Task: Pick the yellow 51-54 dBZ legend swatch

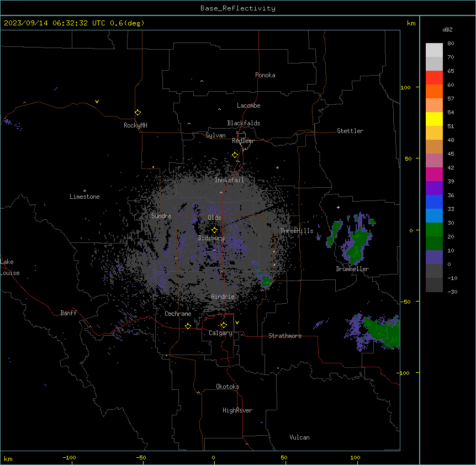Action: coord(434,119)
